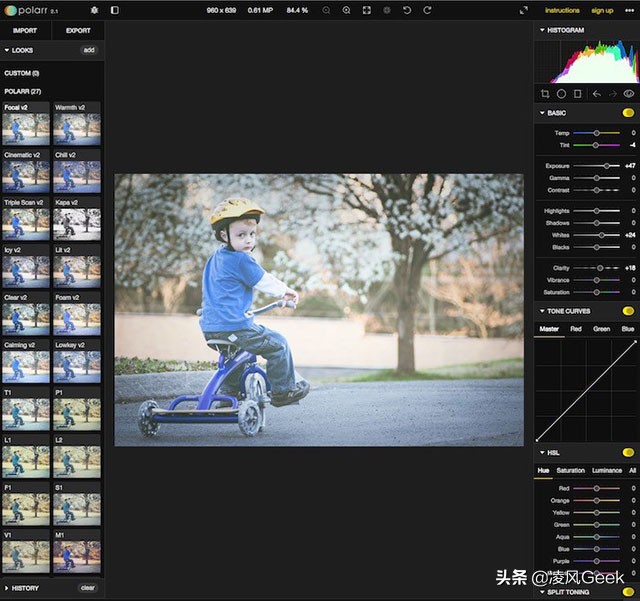Open the sign up link
This screenshot has width=640, height=601.
pos(602,10)
